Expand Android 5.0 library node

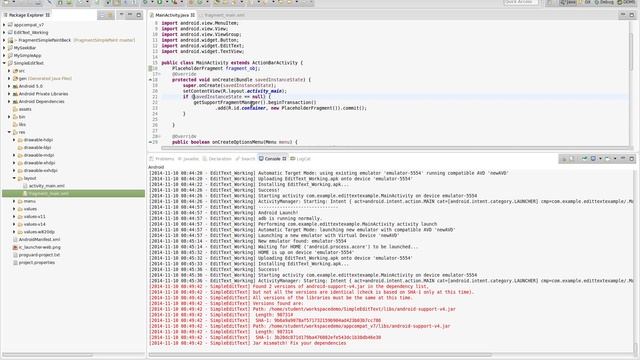[9, 87]
